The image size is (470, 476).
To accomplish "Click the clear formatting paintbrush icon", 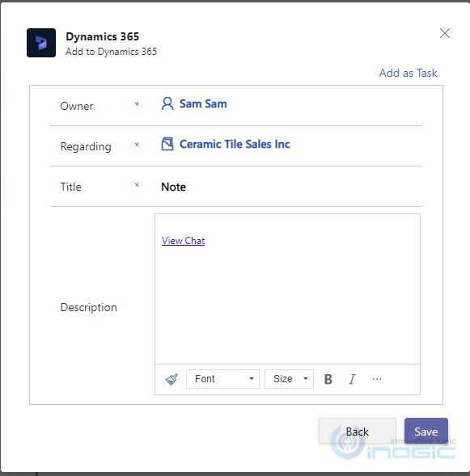I will pyautogui.click(x=171, y=379).
